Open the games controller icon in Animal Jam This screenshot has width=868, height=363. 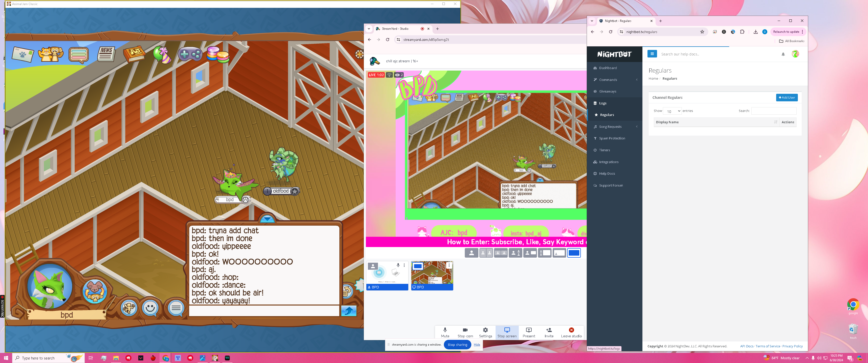coord(190,54)
